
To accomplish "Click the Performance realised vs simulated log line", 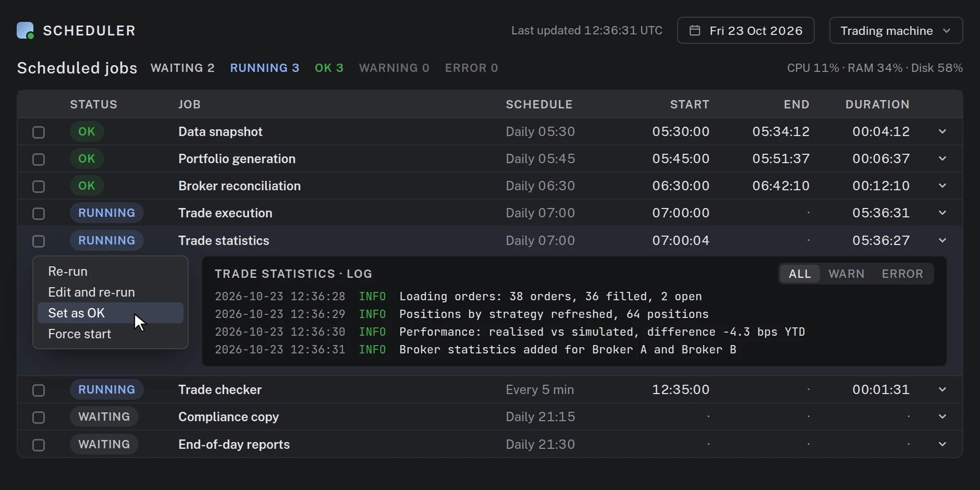I will tap(510, 332).
